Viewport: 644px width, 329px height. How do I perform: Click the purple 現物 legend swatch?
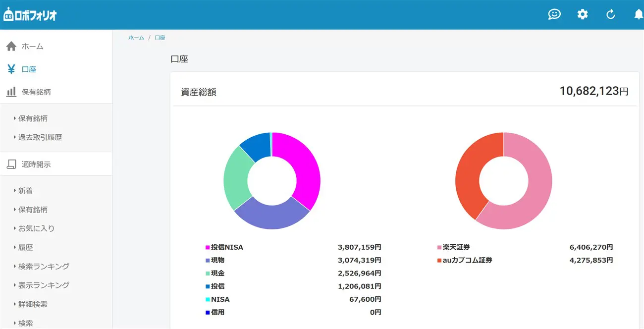pyautogui.click(x=208, y=260)
